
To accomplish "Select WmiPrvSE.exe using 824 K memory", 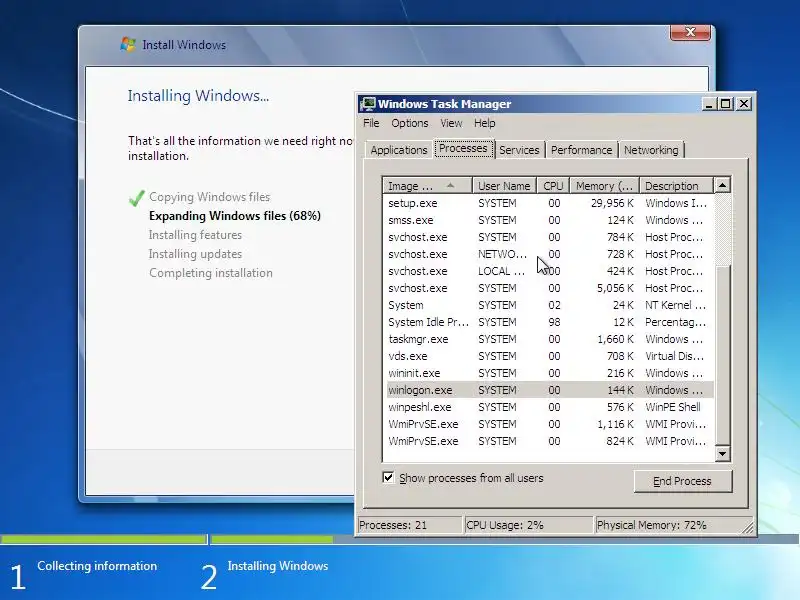I will pyautogui.click(x=548, y=441).
